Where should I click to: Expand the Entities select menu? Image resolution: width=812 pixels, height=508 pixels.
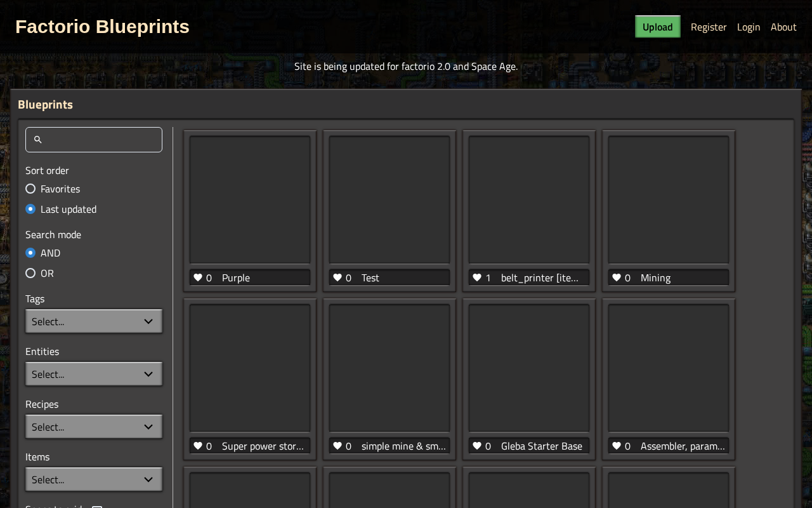[94, 374]
